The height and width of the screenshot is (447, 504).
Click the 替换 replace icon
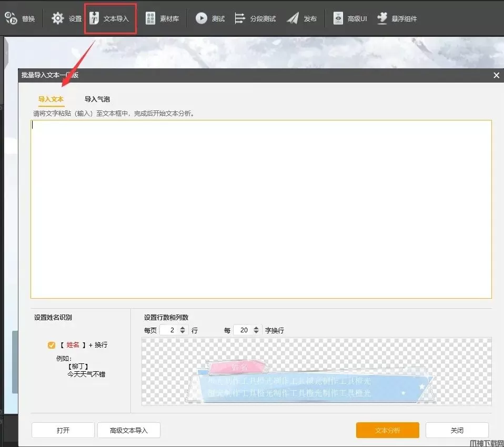click(11, 18)
